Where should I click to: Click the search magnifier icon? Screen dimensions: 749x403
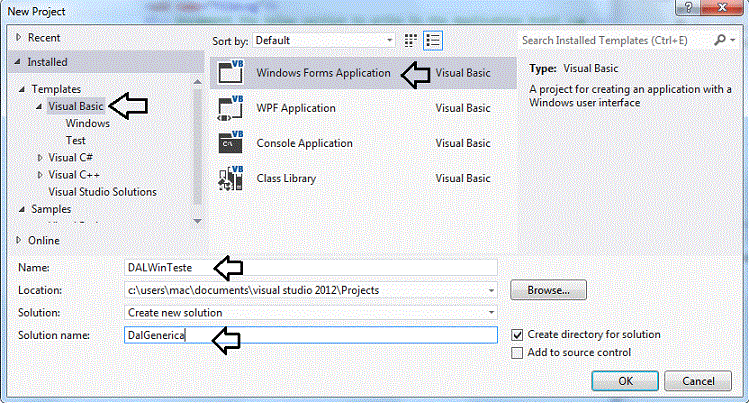(719, 40)
